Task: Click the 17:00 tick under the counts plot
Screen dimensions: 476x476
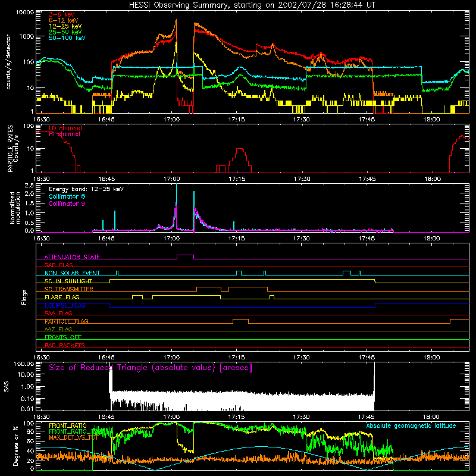Action: coord(171,120)
